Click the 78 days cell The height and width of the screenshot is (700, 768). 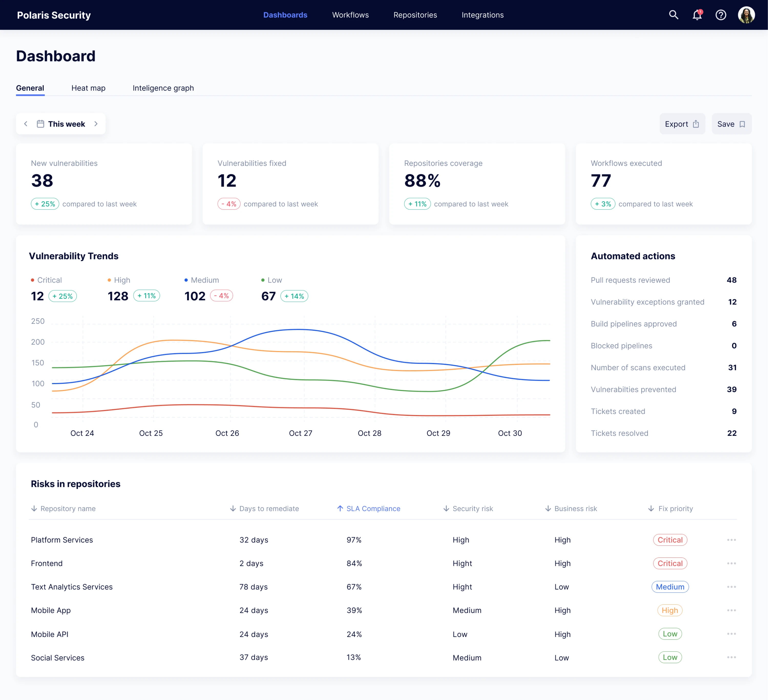(254, 587)
